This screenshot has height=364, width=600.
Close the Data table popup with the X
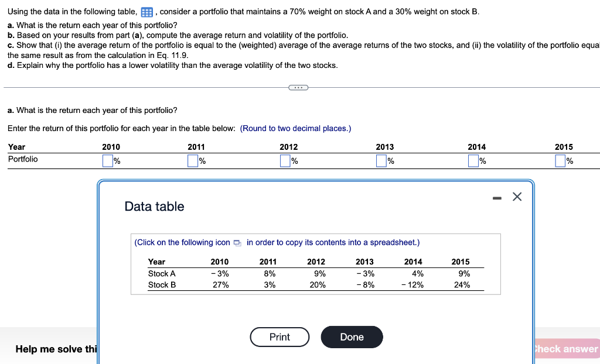click(x=517, y=197)
